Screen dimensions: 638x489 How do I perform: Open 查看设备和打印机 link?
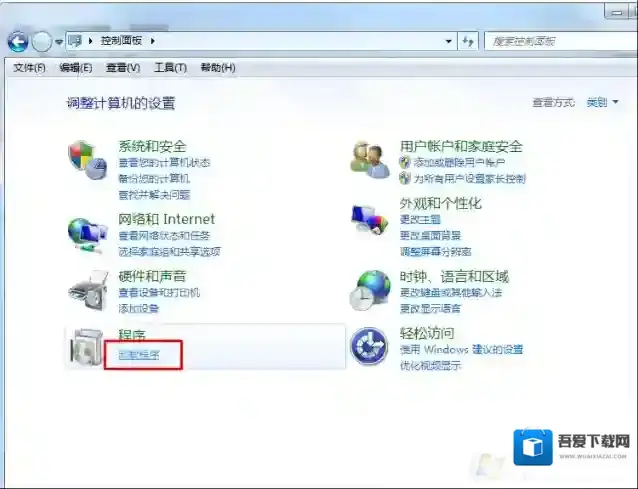[x=159, y=293]
